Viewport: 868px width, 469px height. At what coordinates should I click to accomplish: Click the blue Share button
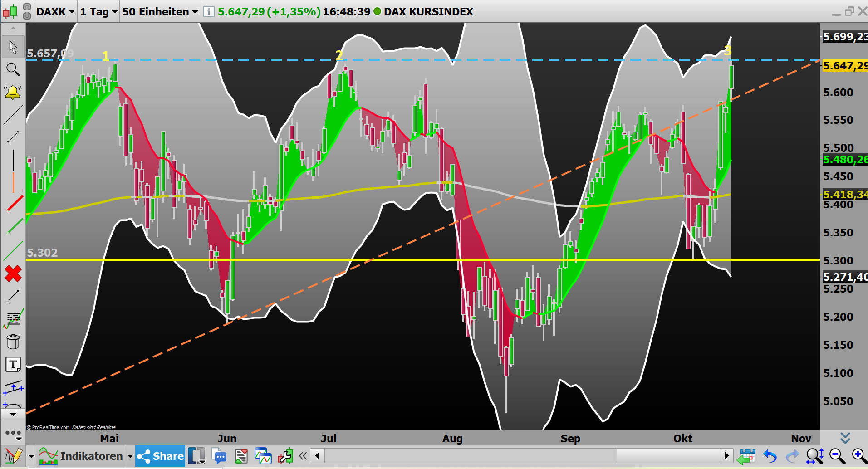[x=160, y=456]
